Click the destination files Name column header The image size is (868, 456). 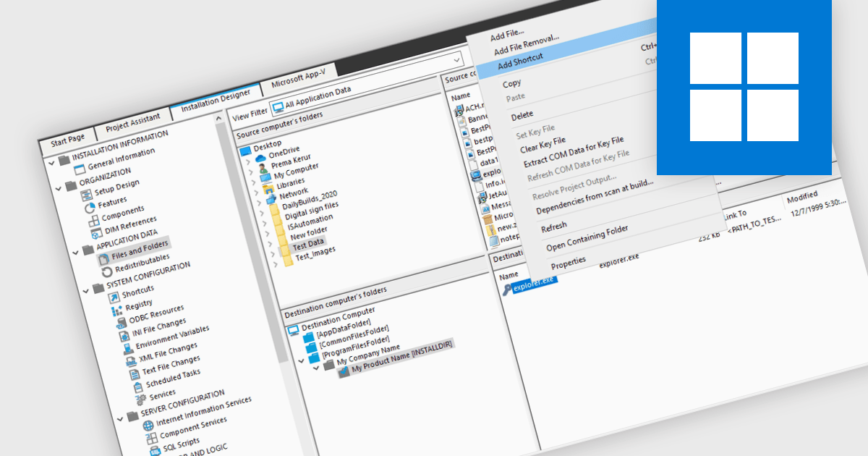(x=509, y=276)
